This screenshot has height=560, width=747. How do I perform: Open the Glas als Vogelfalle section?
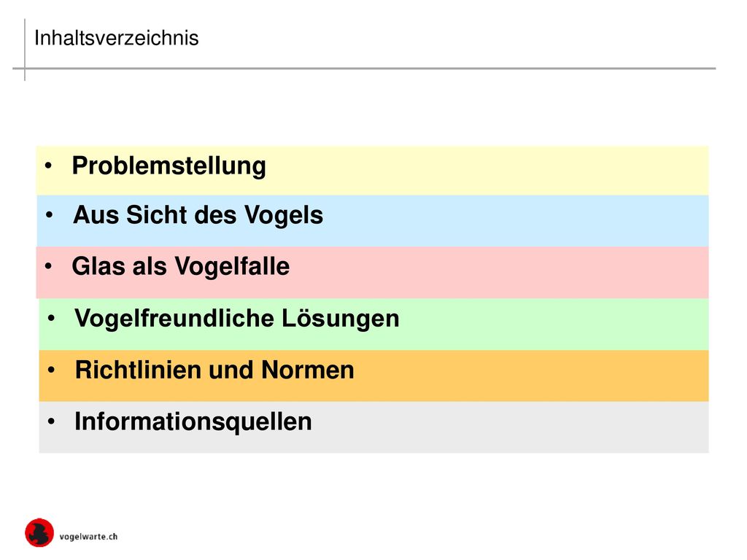coord(181,266)
